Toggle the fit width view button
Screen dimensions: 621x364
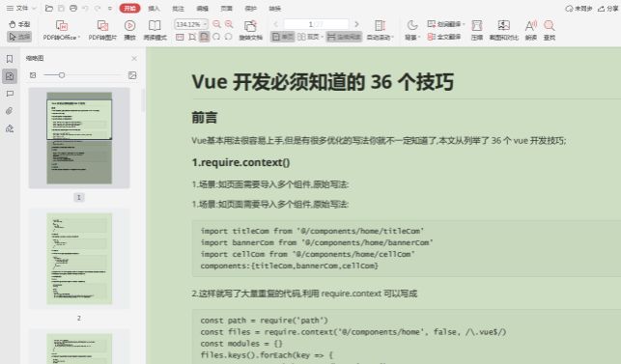pos(205,37)
